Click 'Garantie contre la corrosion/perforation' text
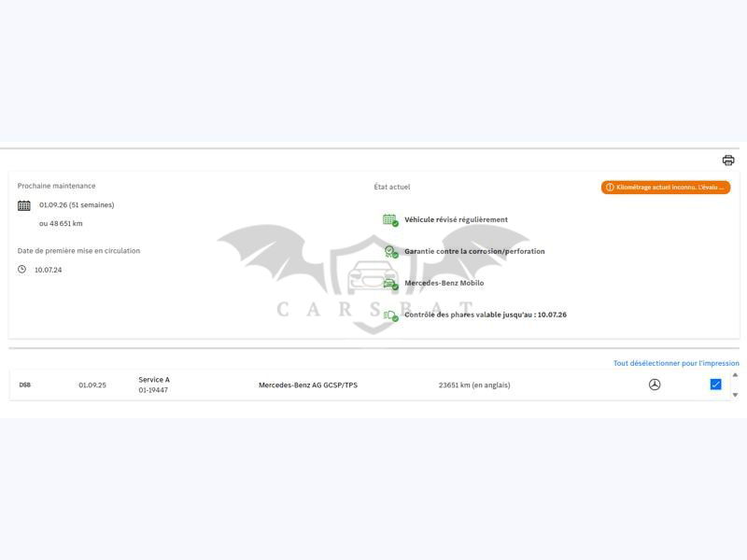Image resolution: width=747 pixels, height=560 pixels. [474, 252]
